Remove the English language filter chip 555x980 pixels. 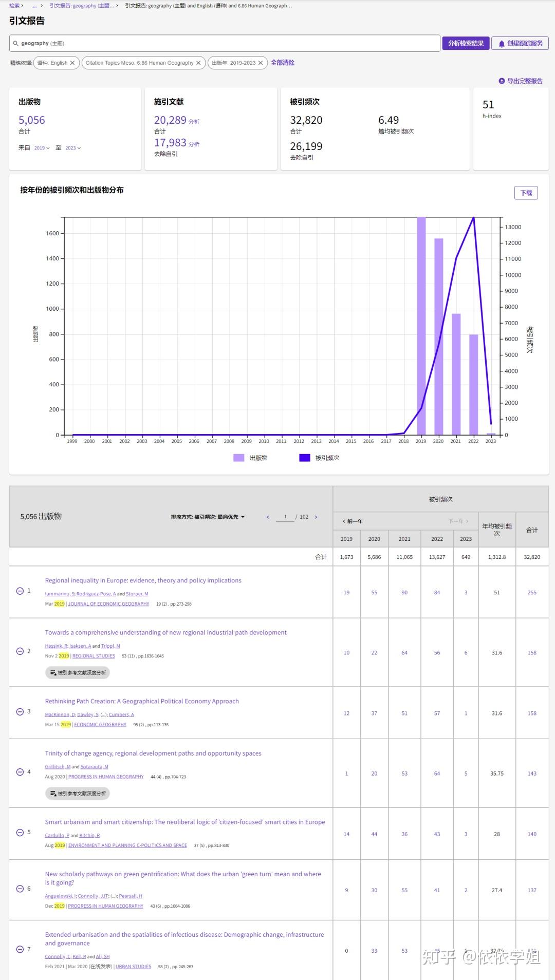click(x=72, y=63)
